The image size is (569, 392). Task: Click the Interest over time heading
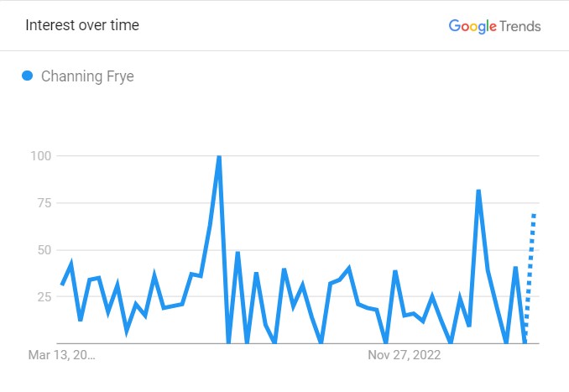82,25
